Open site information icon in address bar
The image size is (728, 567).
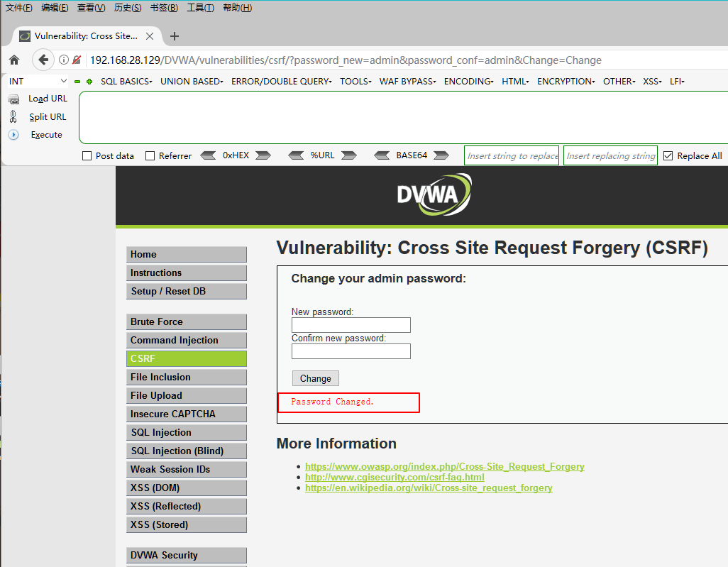tap(64, 60)
